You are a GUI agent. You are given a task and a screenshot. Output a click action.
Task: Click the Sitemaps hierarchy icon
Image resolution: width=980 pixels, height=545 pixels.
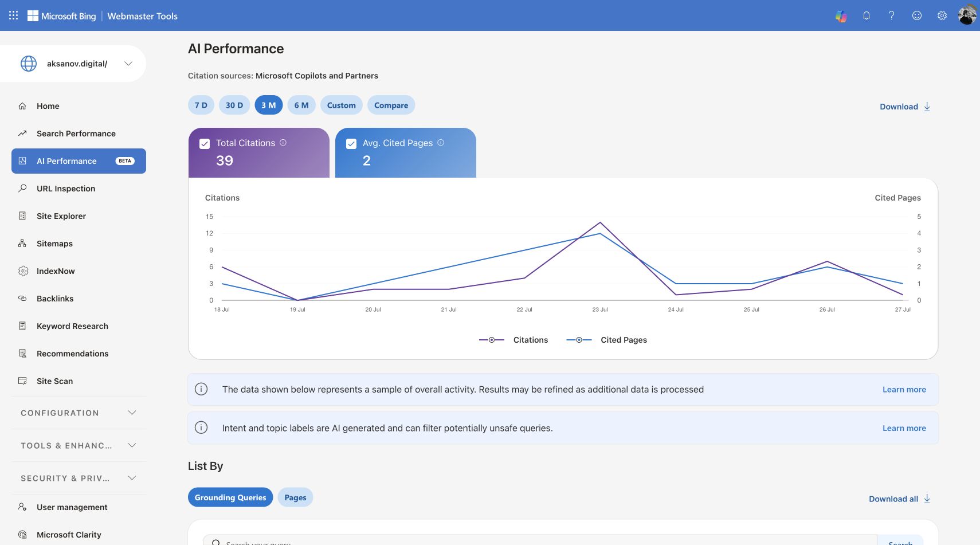click(22, 244)
